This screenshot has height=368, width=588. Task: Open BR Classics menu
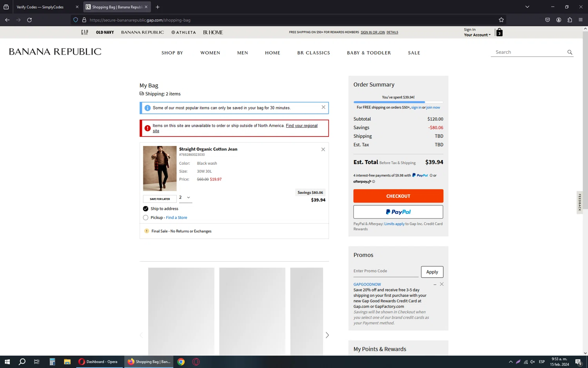[314, 53]
